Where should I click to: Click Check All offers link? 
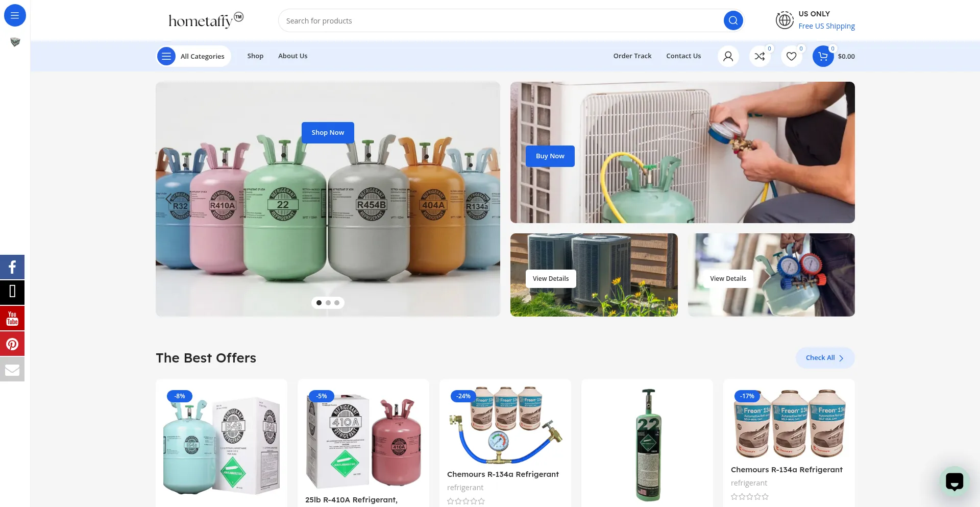tap(825, 358)
